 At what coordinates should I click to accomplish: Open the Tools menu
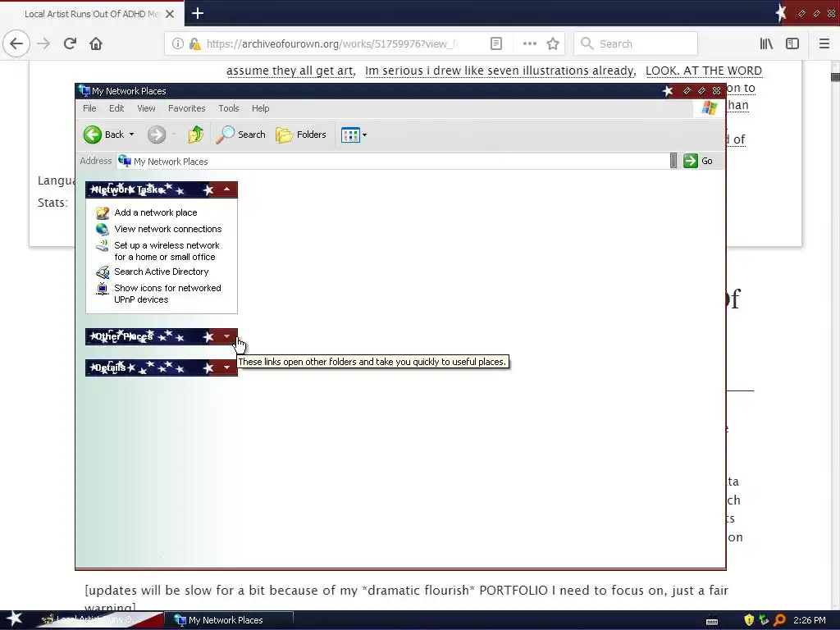pyautogui.click(x=229, y=108)
